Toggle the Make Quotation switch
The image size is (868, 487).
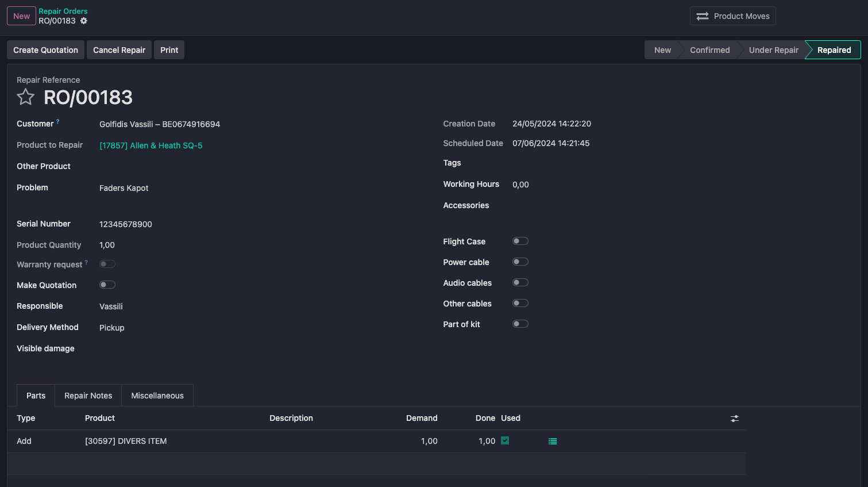[107, 285]
